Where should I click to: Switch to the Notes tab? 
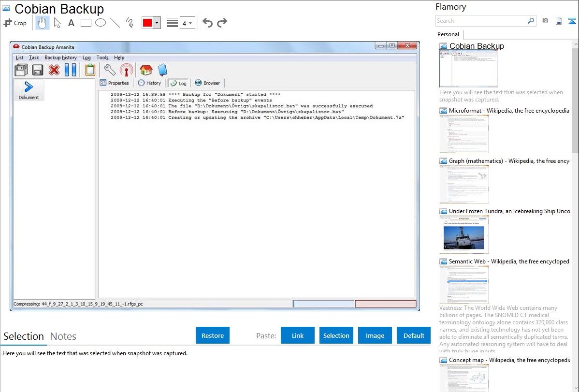(x=63, y=336)
